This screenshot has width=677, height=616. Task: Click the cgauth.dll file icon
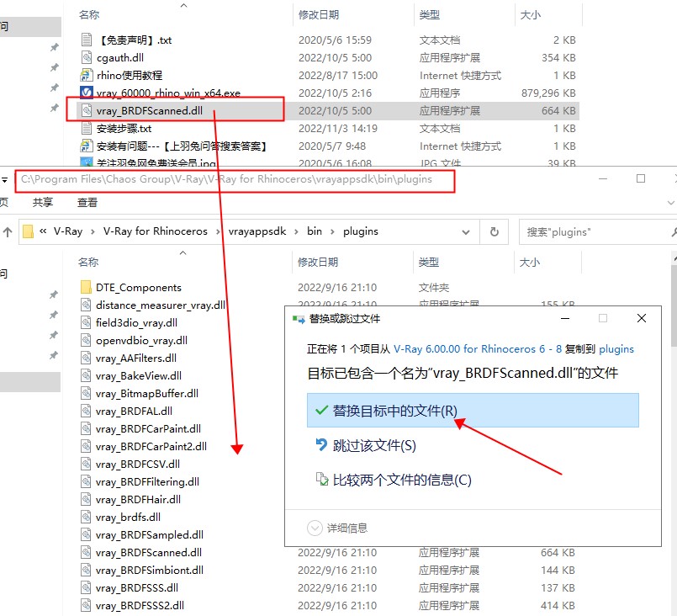86,57
